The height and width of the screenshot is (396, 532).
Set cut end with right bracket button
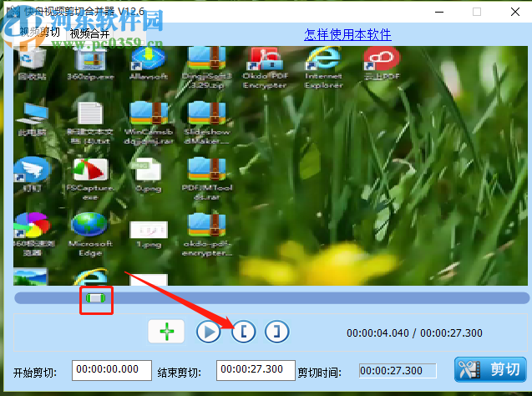tap(277, 332)
